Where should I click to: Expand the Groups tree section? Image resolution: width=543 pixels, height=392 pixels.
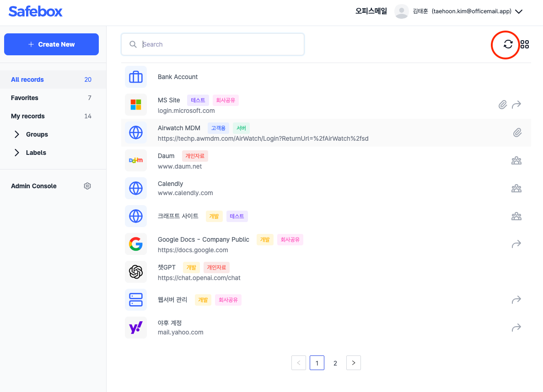[x=17, y=134]
